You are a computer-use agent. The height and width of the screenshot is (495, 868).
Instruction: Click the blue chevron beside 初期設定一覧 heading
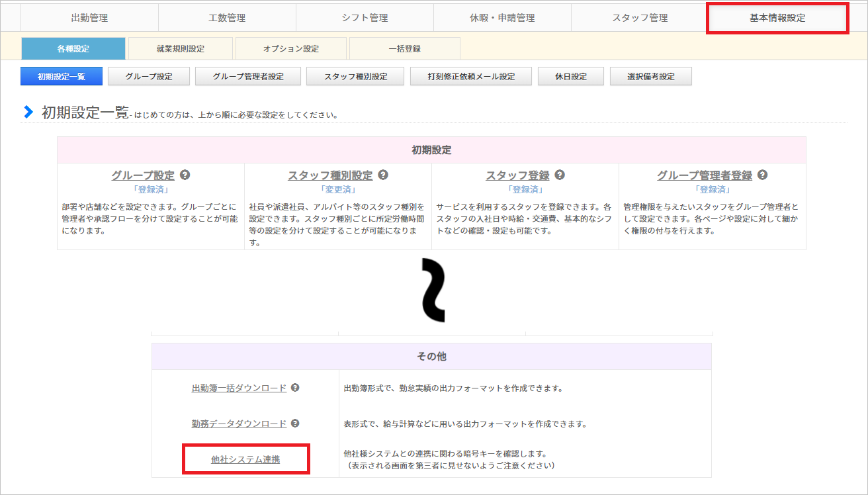pos(28,112)
